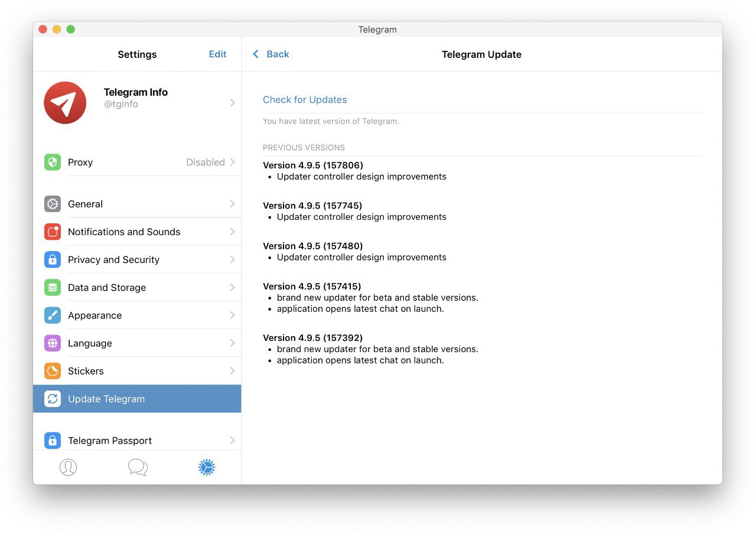Click Version 4.9.5 (157480) heading
756x540 pixels.
tap(313, 246)
